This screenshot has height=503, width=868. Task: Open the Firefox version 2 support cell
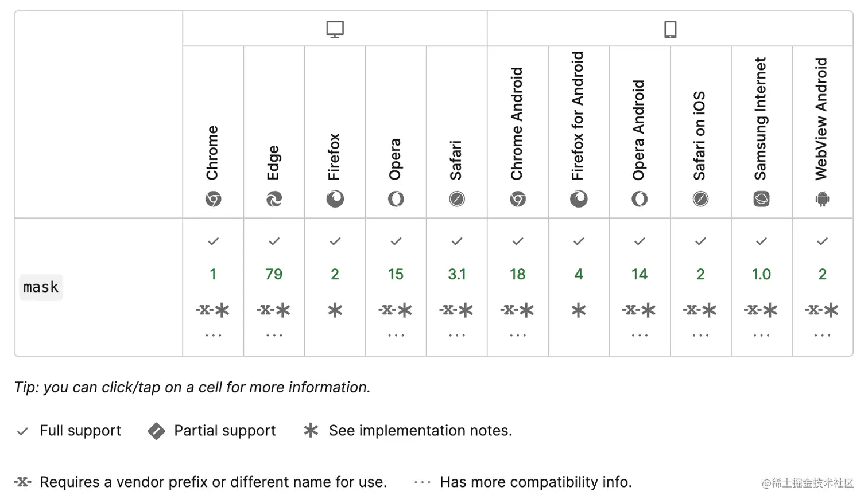click(x=335, y=275)
